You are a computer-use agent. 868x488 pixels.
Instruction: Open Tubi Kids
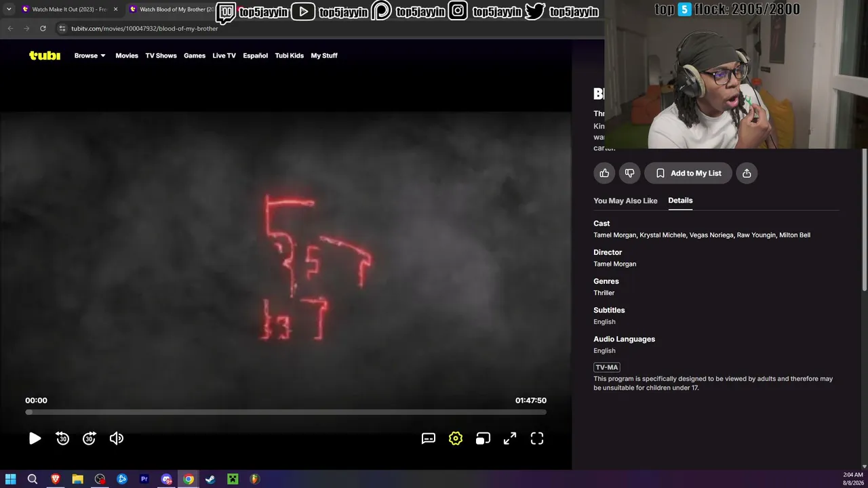[290, 56]
